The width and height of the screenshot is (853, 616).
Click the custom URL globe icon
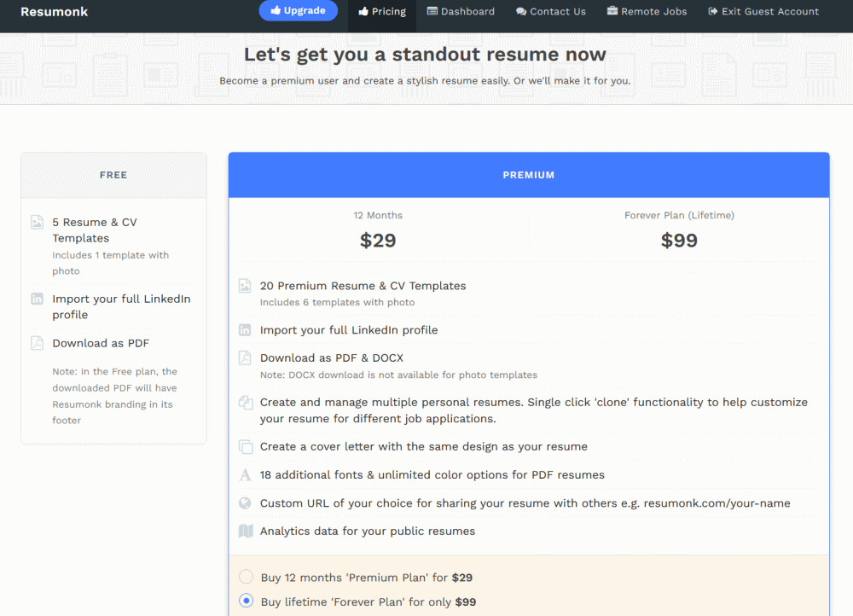click(245, 503)
